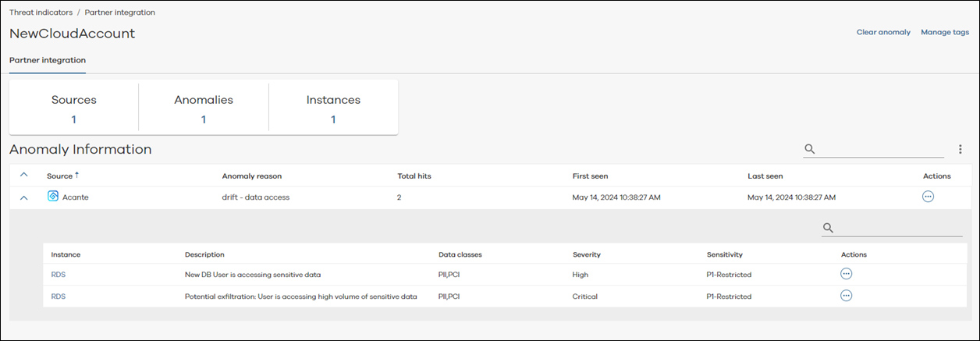Click the Anomaly Information search magnifier icon
Screen dimensions: 980x341
(x=810, y=149)
